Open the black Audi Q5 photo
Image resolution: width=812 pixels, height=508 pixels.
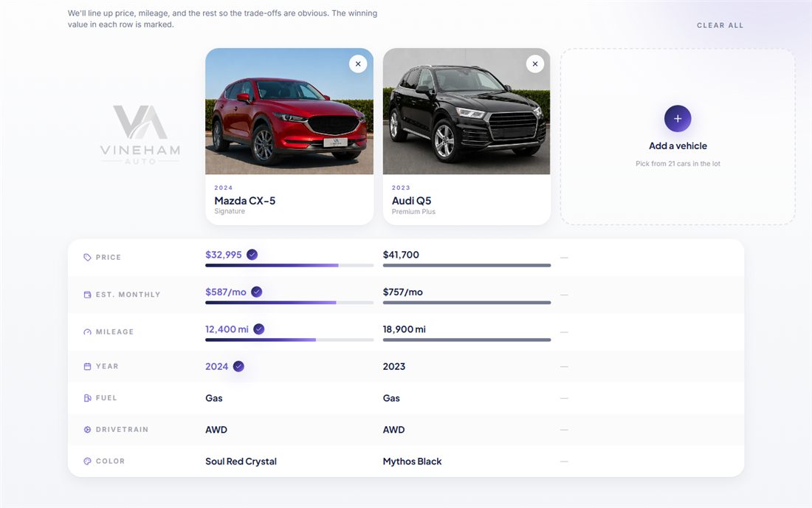pyautogui.click(x=467, y=111)
